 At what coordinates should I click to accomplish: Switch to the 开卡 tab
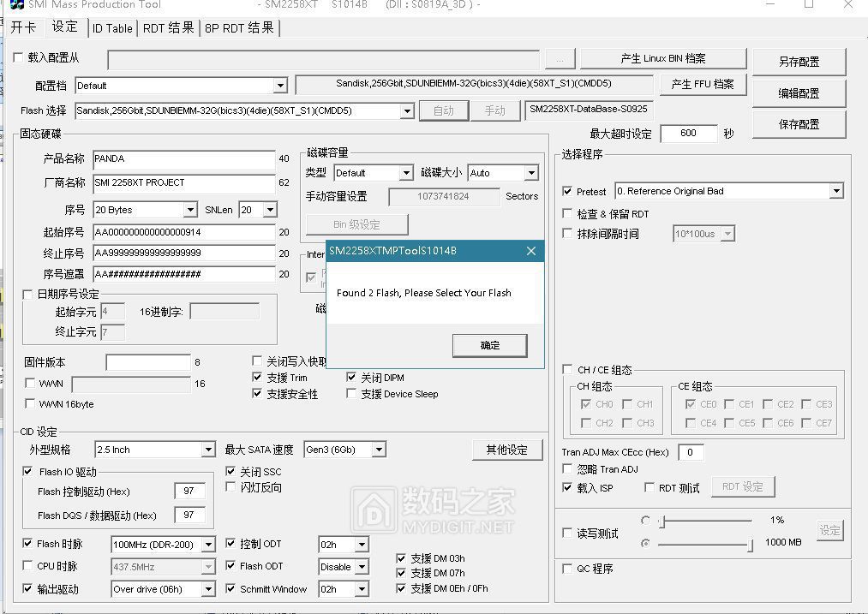point(23,27)
